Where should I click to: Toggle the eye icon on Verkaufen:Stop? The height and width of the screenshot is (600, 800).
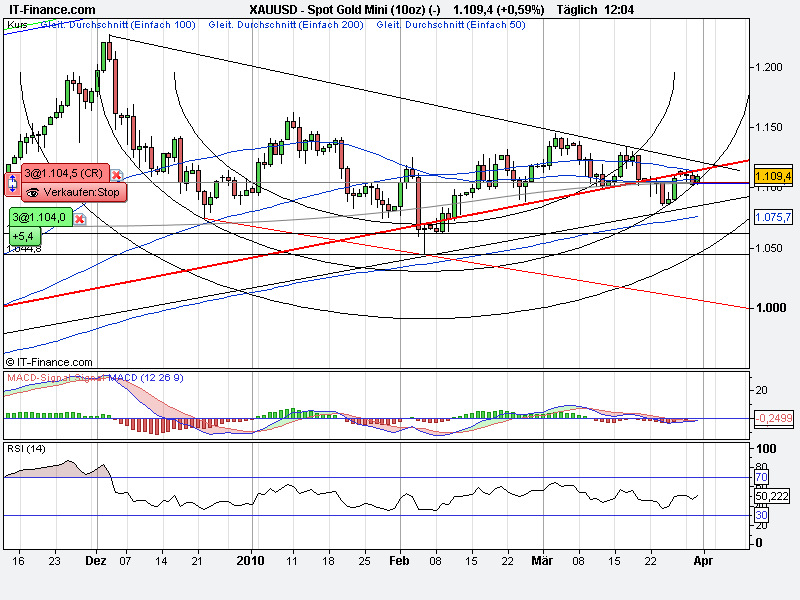pyautogui.click(x=33, y=192)
